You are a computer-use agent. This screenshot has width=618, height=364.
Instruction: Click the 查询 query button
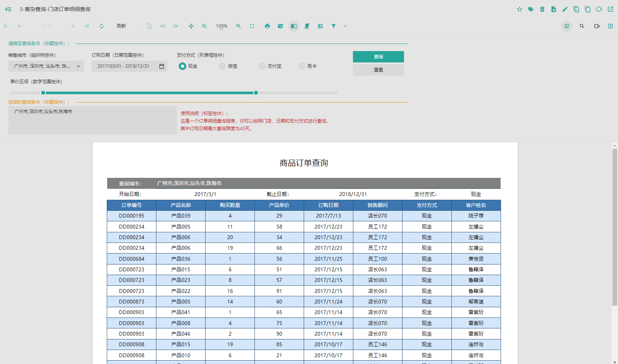tap(378, 57)
